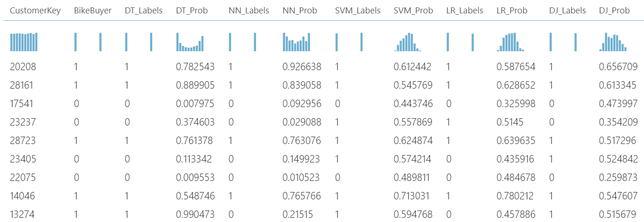644x222 pixels.
Task: Open the NN_Prob histogram thumbnail
Action: click(x=296, y=42)
